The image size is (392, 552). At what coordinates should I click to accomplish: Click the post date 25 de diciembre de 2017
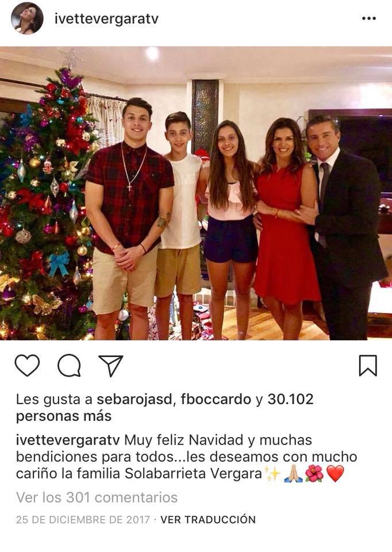pos(83,520)
